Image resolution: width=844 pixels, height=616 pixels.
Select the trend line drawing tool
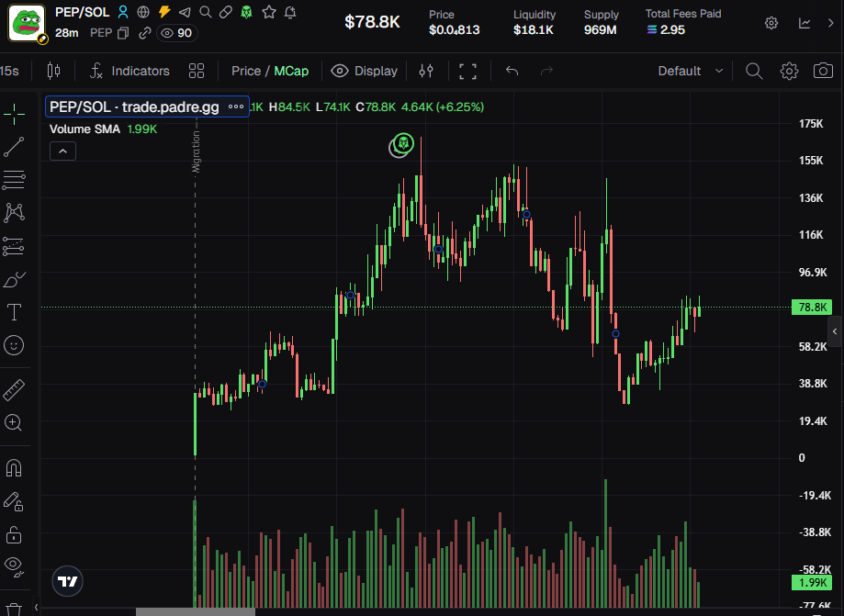(14, 147)
